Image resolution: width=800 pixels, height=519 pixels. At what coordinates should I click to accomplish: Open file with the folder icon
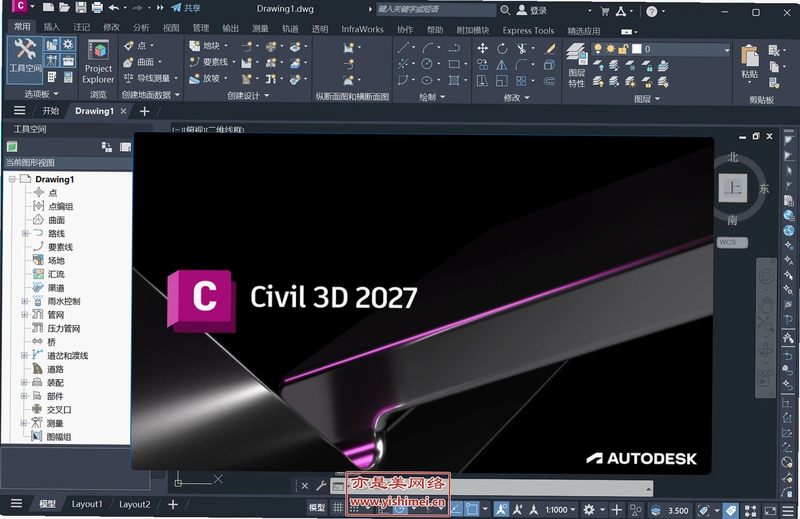tap(64, 8)
